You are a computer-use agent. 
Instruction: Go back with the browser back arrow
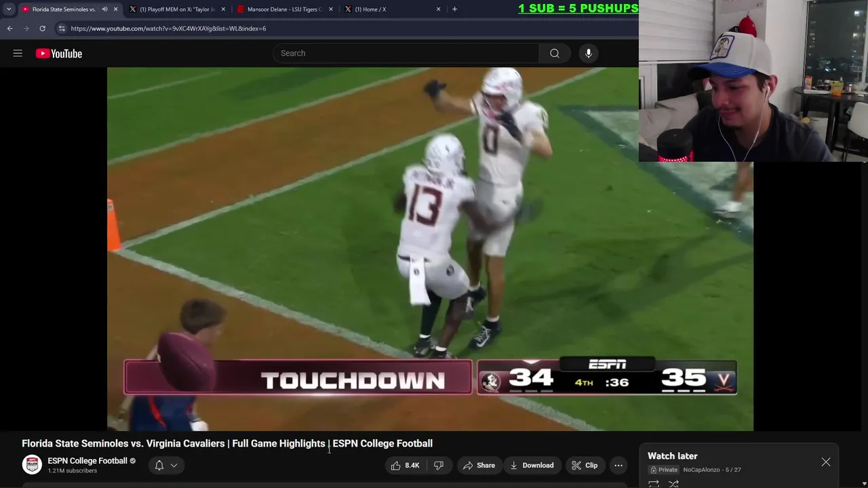(x=9, y=28)
